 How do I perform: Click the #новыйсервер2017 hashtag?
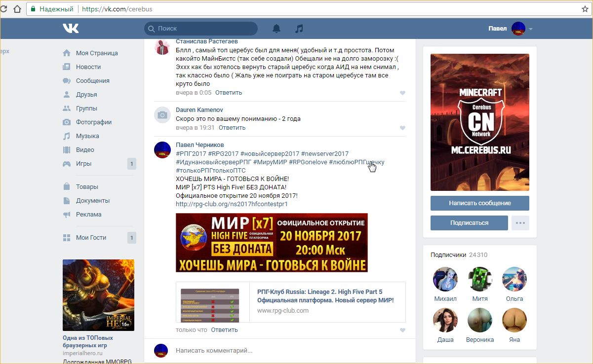pyautogui.click(x=270, y=154)
